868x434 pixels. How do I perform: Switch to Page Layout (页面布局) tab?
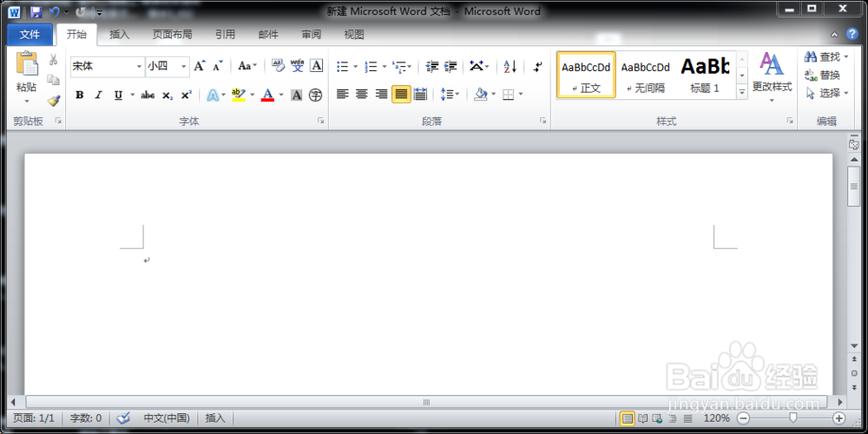pos(172,35)
